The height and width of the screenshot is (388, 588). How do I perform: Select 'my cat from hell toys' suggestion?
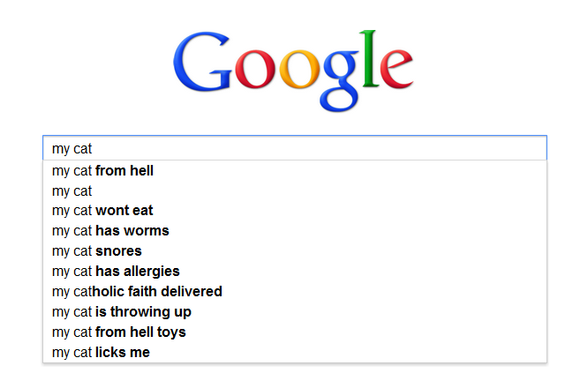click(119, 332)
